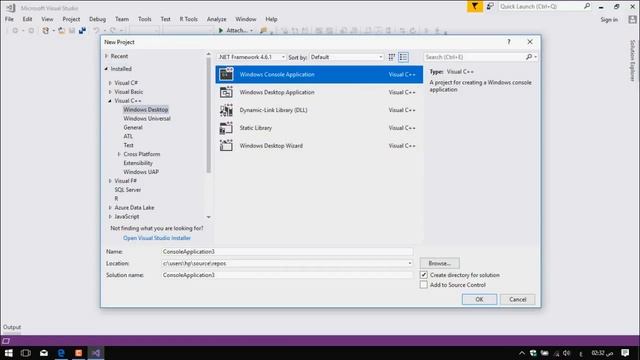This screenshot has width=640, height=360.
Task: Select SQL Server category
Action: [128, 190]
